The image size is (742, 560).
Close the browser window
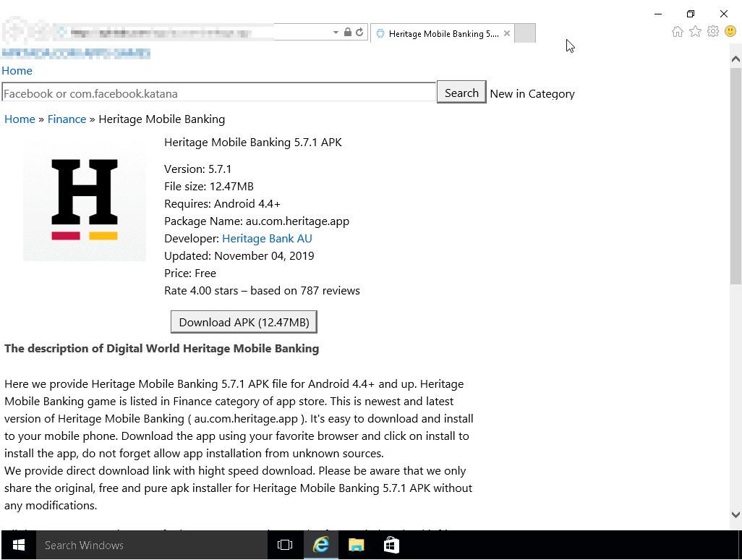point(723,14)
